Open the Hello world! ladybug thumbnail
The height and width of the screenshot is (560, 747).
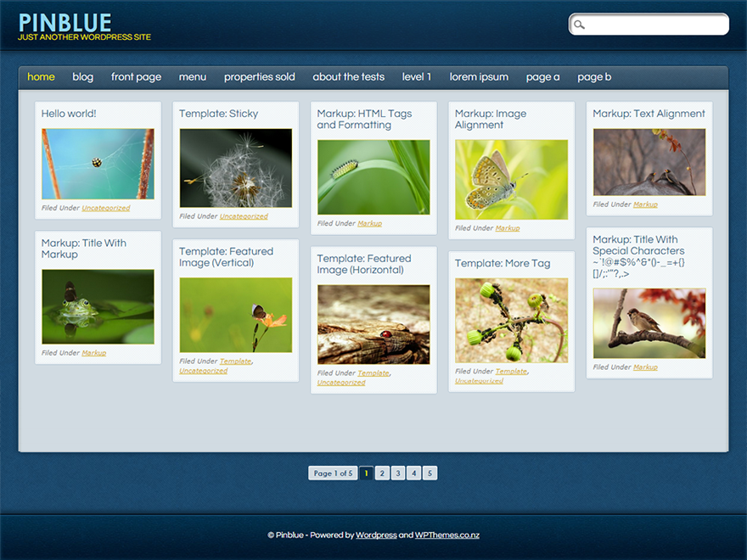coord(98,165)
